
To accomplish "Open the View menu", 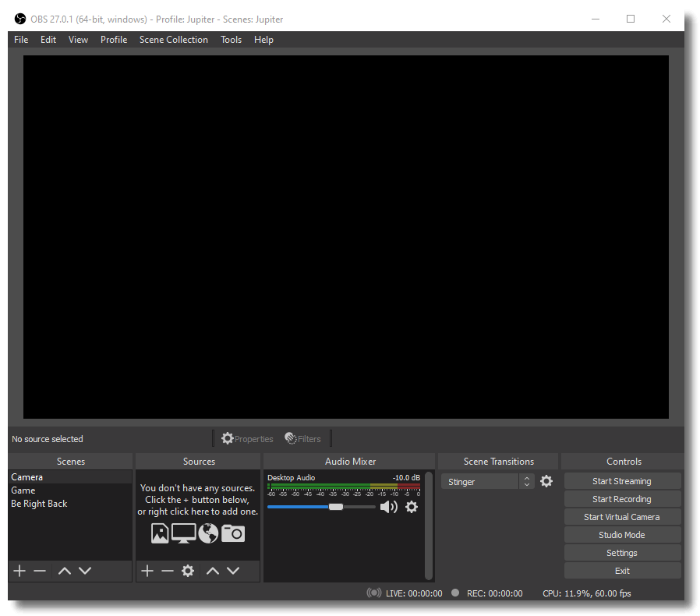I will point(78,40).
